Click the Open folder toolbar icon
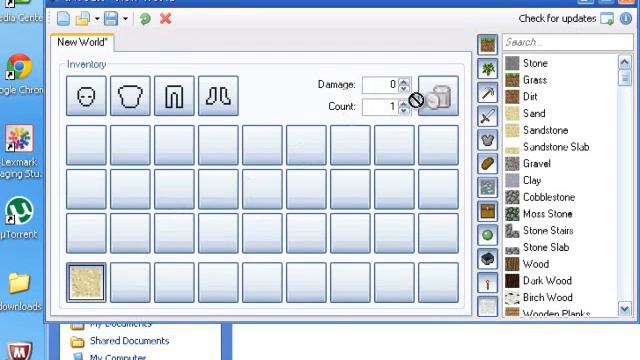Viewport: 640px width, 360px height. [x=82, y=18]
